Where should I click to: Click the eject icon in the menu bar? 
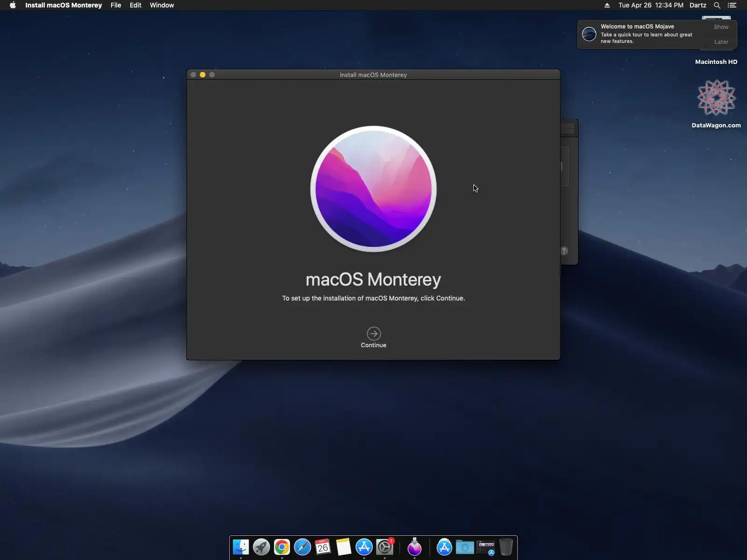click(x=607, y=5)
